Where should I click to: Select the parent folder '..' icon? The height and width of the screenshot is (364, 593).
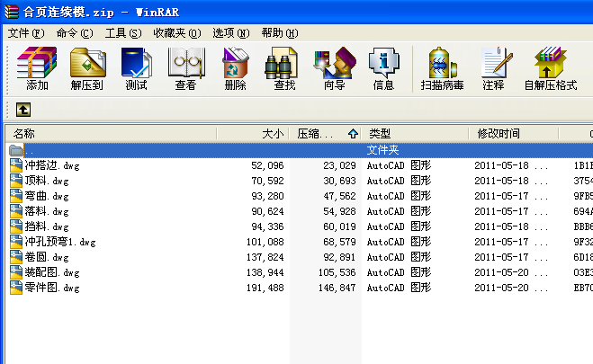click(x=16, y=151)
